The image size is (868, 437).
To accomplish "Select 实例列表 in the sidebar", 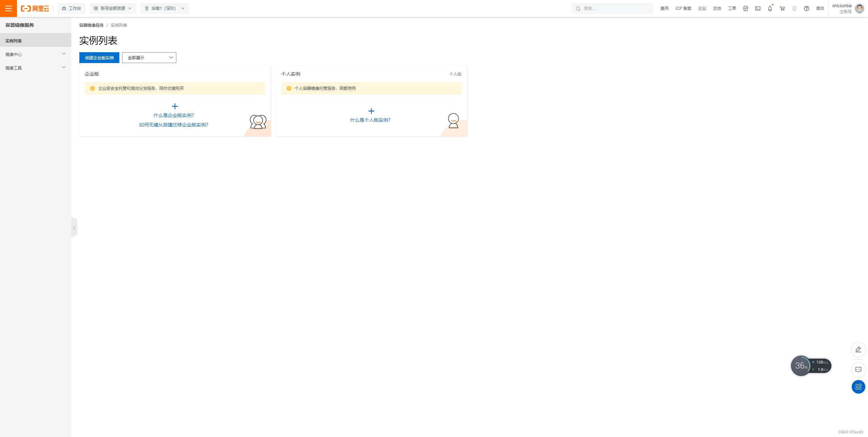I will coord(14,41).
